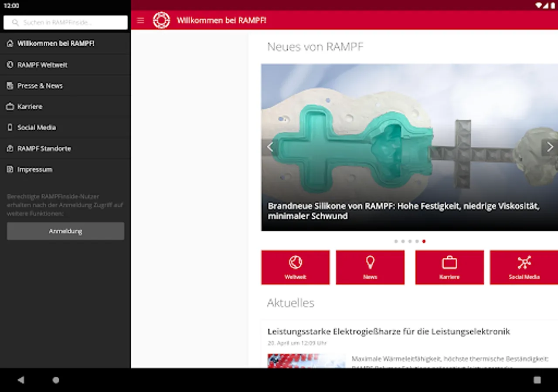Viewport: 558px width, 392px height.
Task: Open 'RAMPF Weltweit' in the sidebar
Action: [65, 65]
